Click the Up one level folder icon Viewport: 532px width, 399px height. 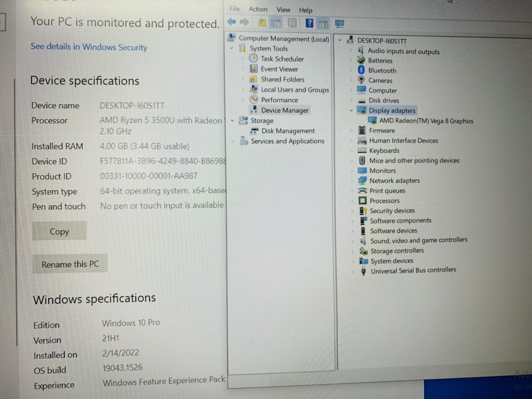pos(262,23)
